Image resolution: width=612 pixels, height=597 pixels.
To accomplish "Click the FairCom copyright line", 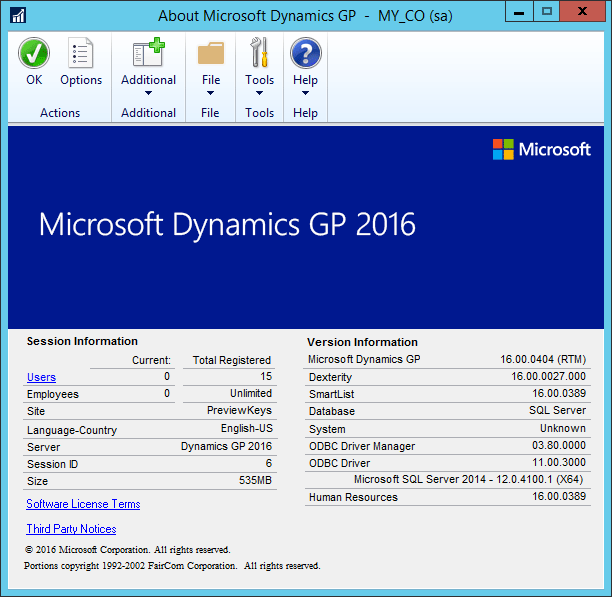I will click(172, 566).
